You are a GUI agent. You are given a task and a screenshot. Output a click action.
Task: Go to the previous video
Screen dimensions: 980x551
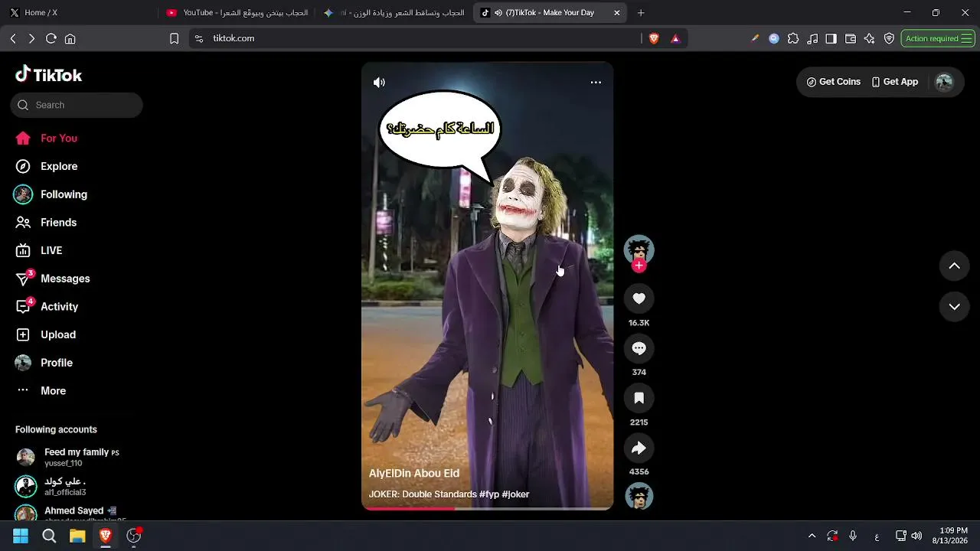click(955, 266)
